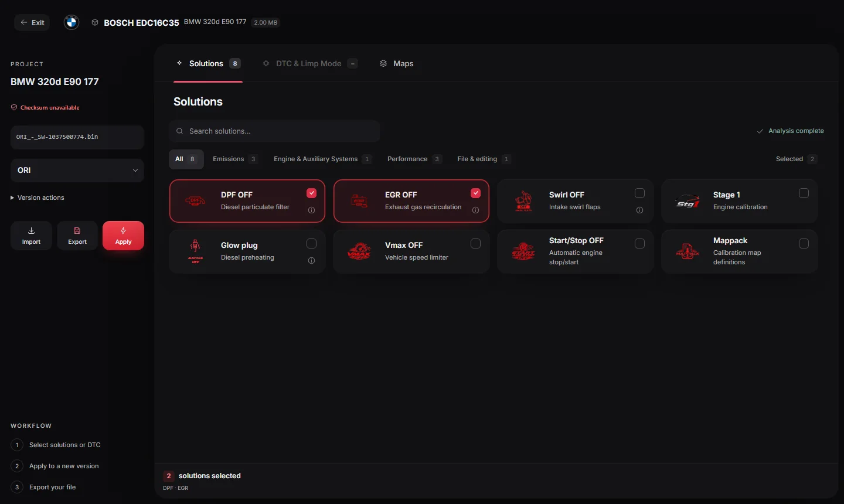Image resolution: width=844 pixels, height=504 pixels.
Task: Click the ECU cube icon beside BOSCH EDC16C35
Action: coord(95,22)
